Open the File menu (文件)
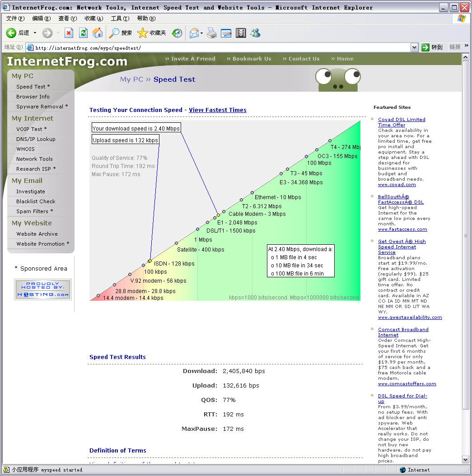 [x=15, y=19]
